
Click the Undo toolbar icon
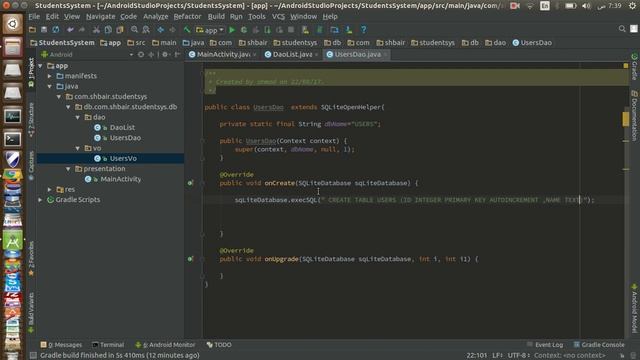(70, 30)
